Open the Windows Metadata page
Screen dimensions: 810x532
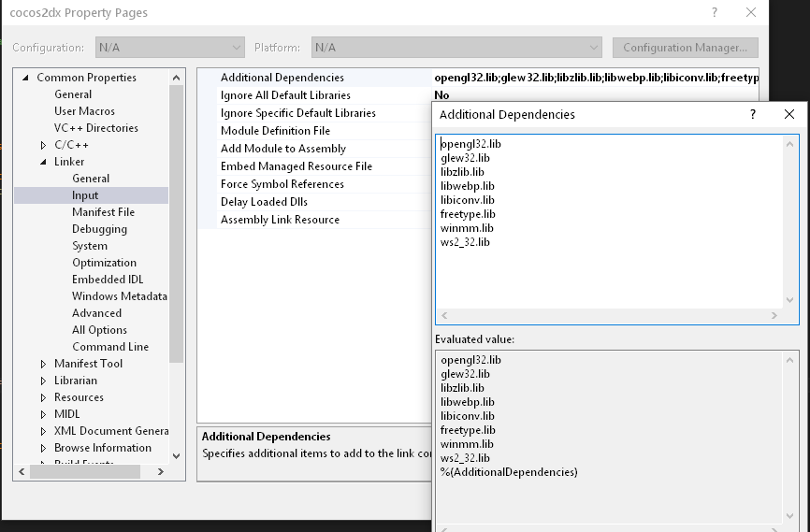pyautogui.click(x=120, y=296)
